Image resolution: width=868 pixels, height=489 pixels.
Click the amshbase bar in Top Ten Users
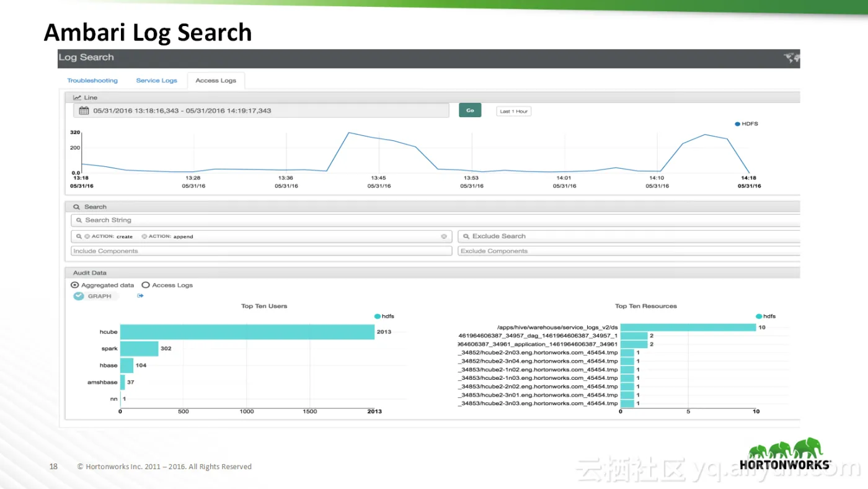coord(123,382)
